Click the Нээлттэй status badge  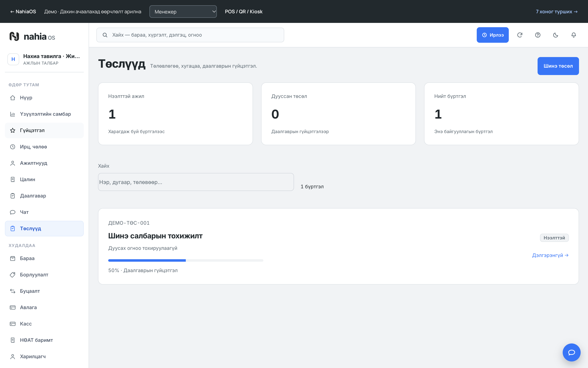pos(554,238)
